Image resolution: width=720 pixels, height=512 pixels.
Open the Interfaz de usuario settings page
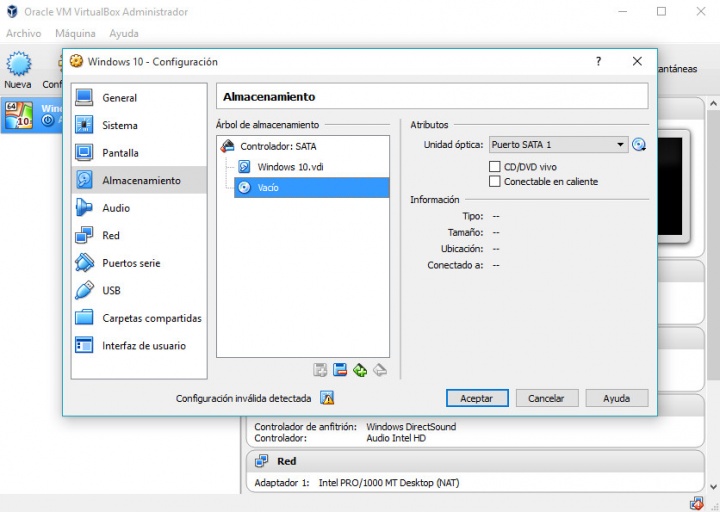139,345
